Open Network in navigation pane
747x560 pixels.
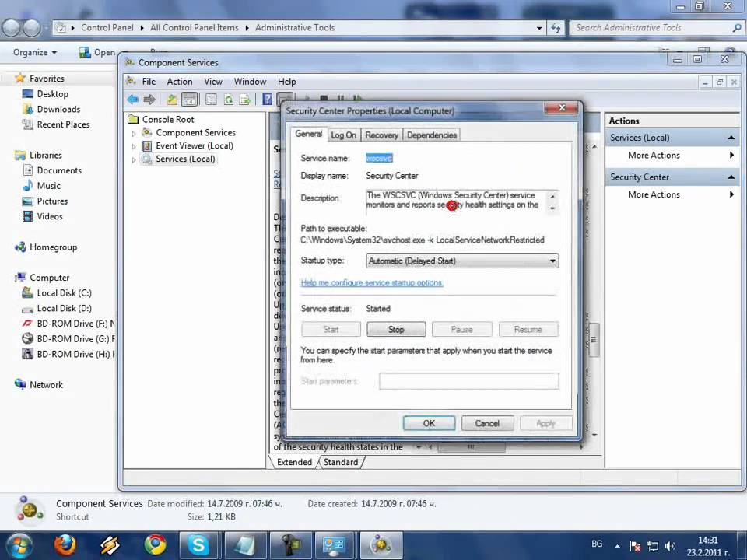(39, 385)
